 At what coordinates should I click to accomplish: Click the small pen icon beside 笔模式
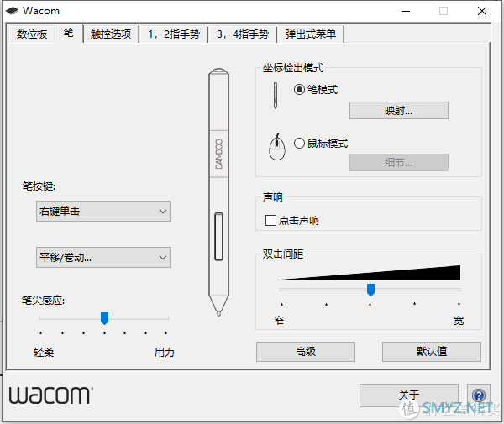point(276,96)
